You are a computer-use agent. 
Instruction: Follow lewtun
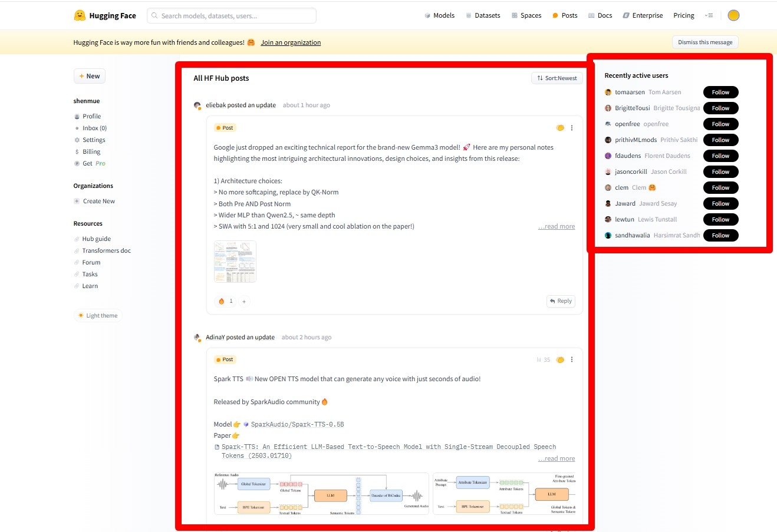[720, 220]
